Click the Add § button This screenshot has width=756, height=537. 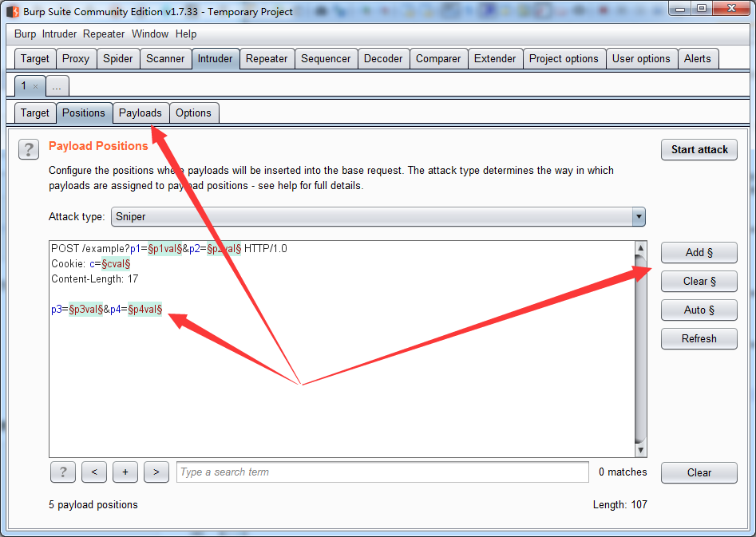(699, 253)
